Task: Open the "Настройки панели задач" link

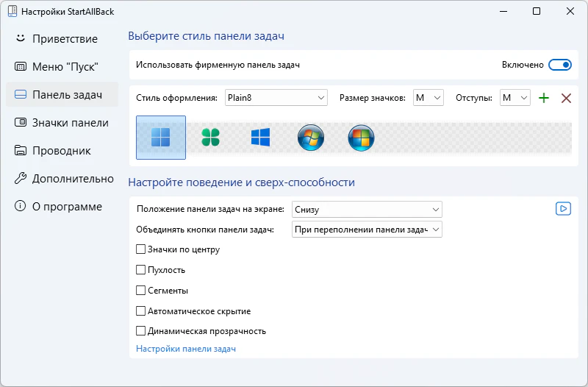Action: tap(186, 349)
